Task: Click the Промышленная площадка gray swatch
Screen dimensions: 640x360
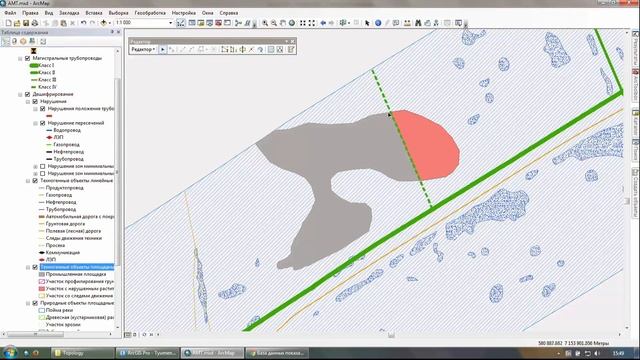Action: coord(41,275)
